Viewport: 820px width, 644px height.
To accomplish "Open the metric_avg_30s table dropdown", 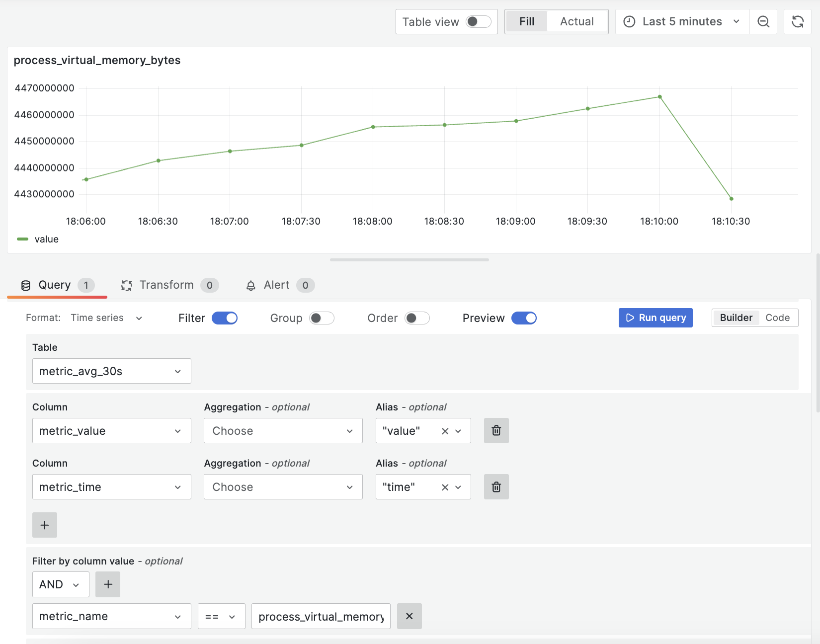I will click(112, 371).
